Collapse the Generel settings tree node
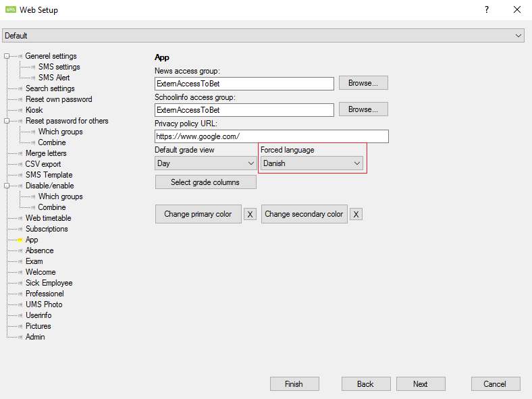 (x=7, y=56)
